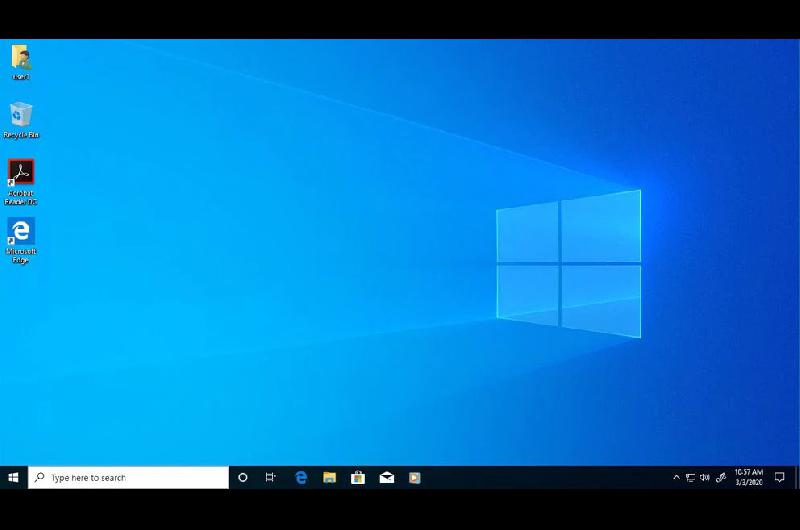Open the volume control in tray
800x530 pixels.
pyautogui.click(x=705, y=477)
